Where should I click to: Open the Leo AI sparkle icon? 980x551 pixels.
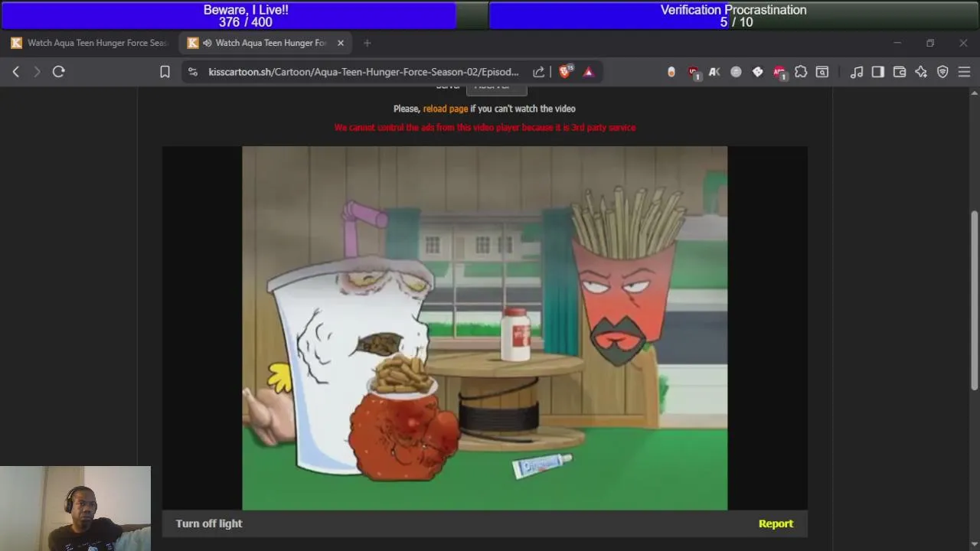point(921,72)
